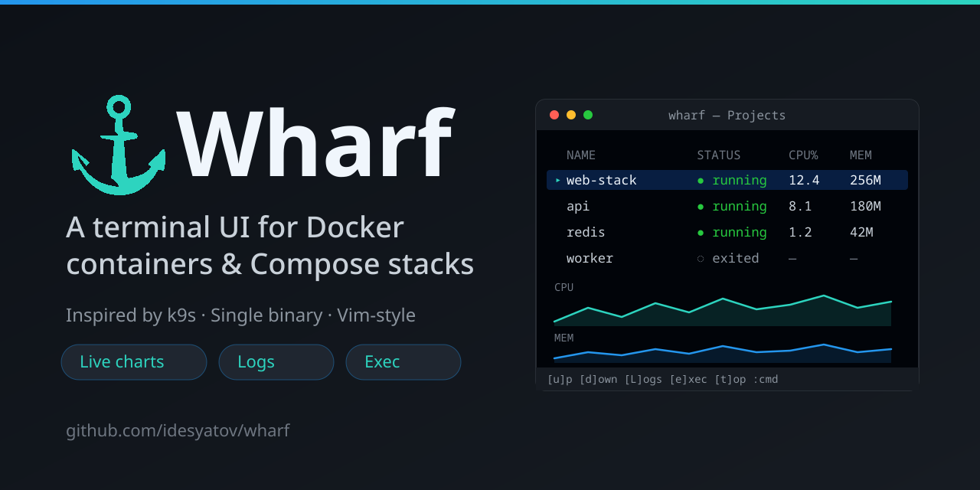Select the worker container name
This screenshot has height=490, width=980.
tap(590, 259)
